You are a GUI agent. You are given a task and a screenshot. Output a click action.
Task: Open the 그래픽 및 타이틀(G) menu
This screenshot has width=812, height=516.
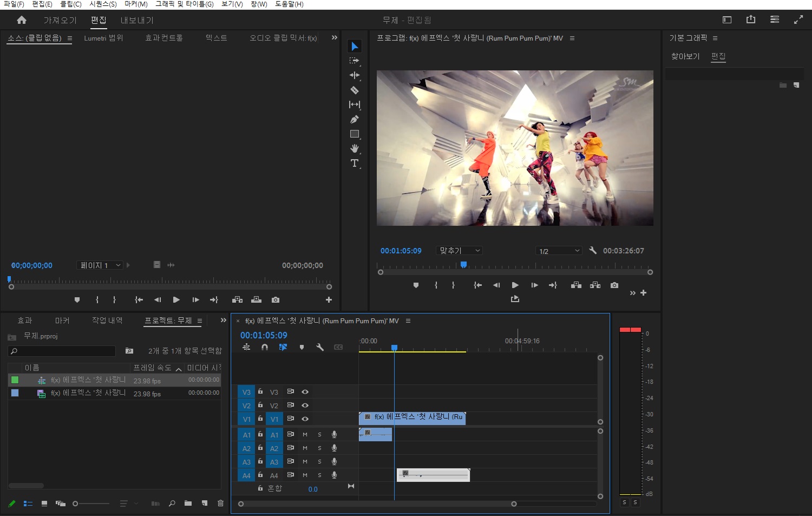point(185,4)
